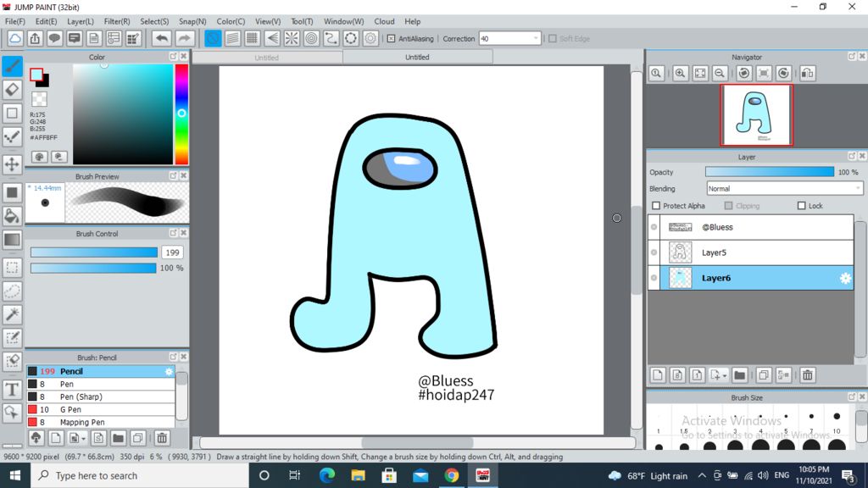Select the Move tool
This screenshot has height=488, width=868.
[12, 164]
